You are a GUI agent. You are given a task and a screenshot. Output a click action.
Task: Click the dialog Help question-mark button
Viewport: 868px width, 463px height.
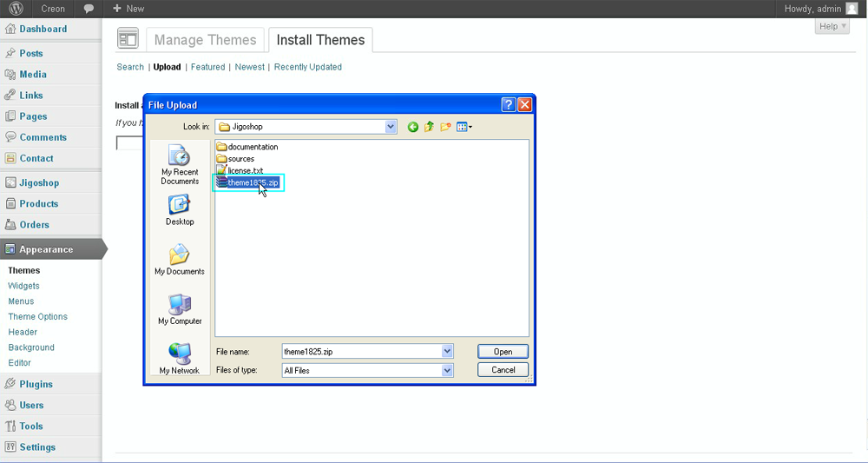point(509,104)
